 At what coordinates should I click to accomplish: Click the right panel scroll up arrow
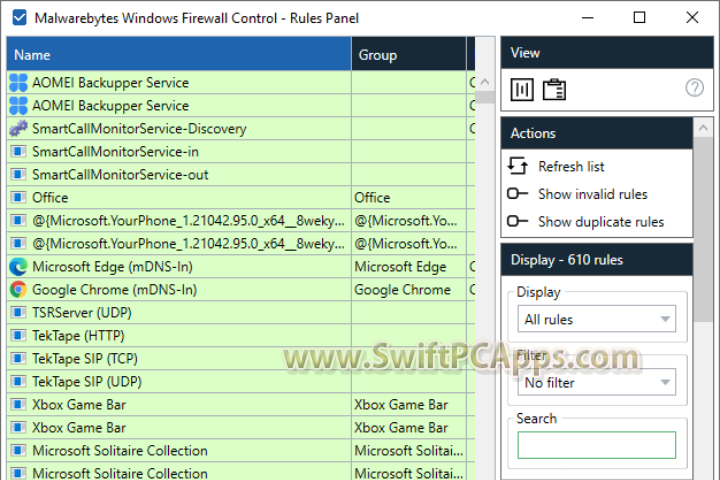click(x=703, y=128)
